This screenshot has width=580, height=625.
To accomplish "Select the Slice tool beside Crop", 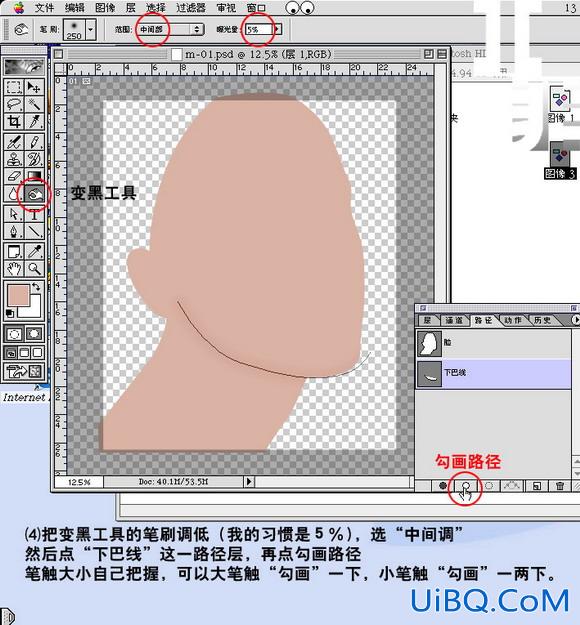I will pyautogui.click(x=34, y=122).
